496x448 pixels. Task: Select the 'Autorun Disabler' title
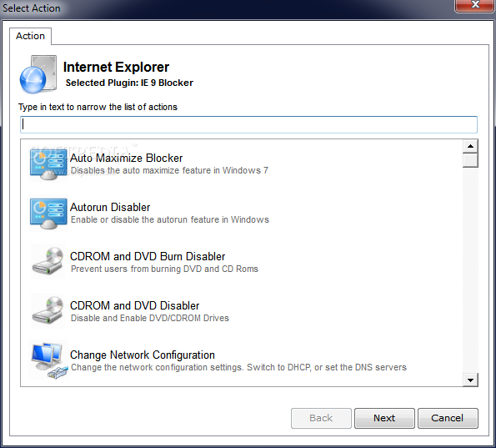coord(110,208)
